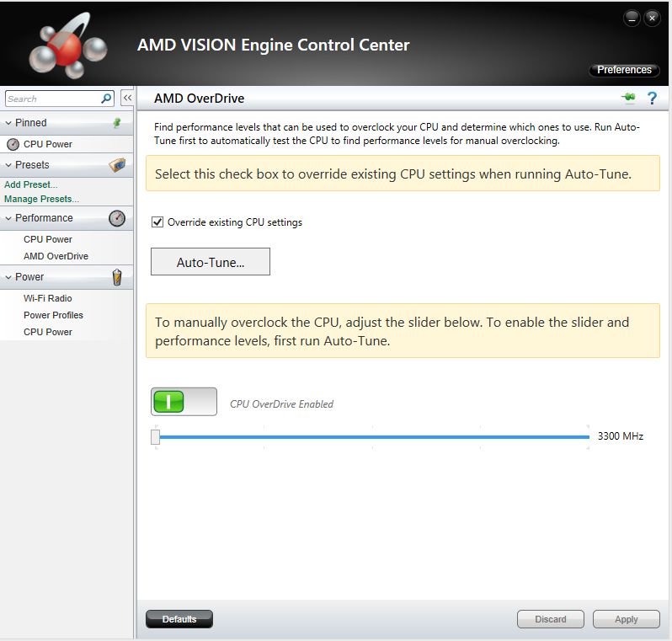Select AMD OverDrive in sidebar
The height and width of the screenshot is (641, 672).
pyautogui.click(x=56, y=256)
